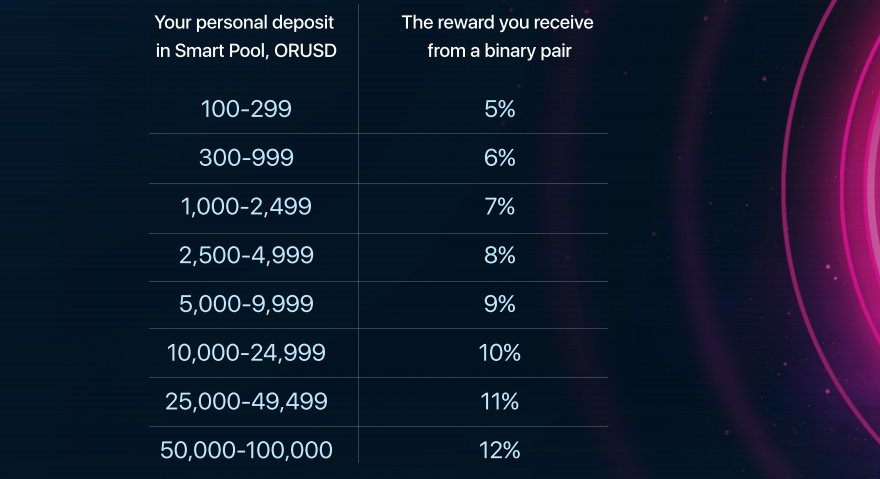The height and width of the screenshot is (479, 880).
Task: Select the 50,000-100,000 deposit range cell
Action: point(246,450)
